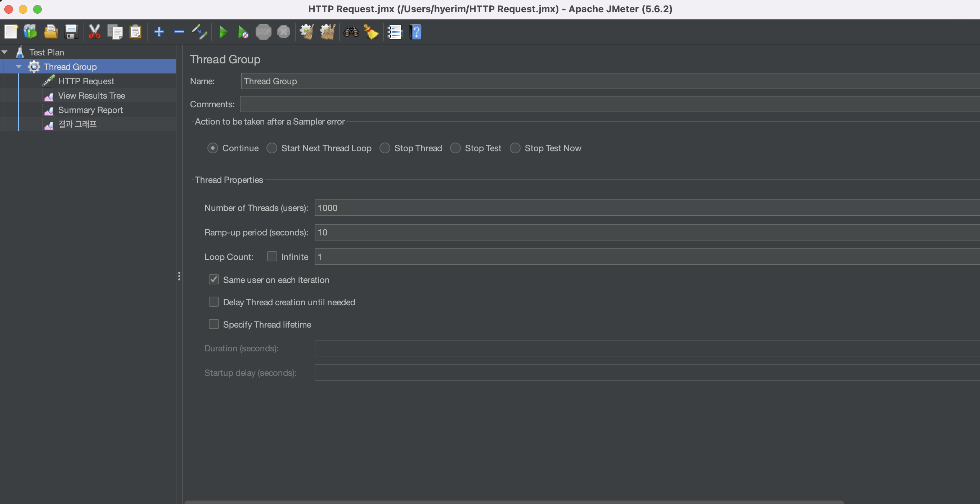The width and height of the screenshot is (980, 504).
Task: Click the Ramp-up period field
Action: point(647,232)
